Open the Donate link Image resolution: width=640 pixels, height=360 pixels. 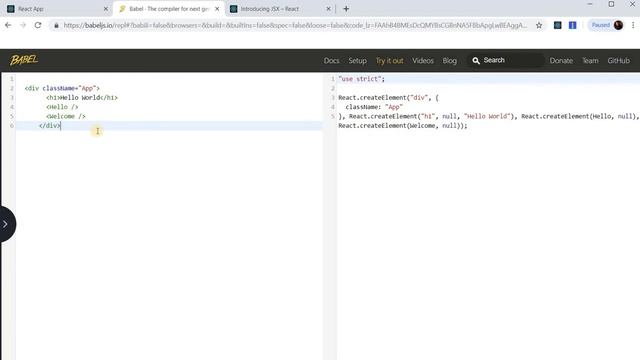coord(561,60)
